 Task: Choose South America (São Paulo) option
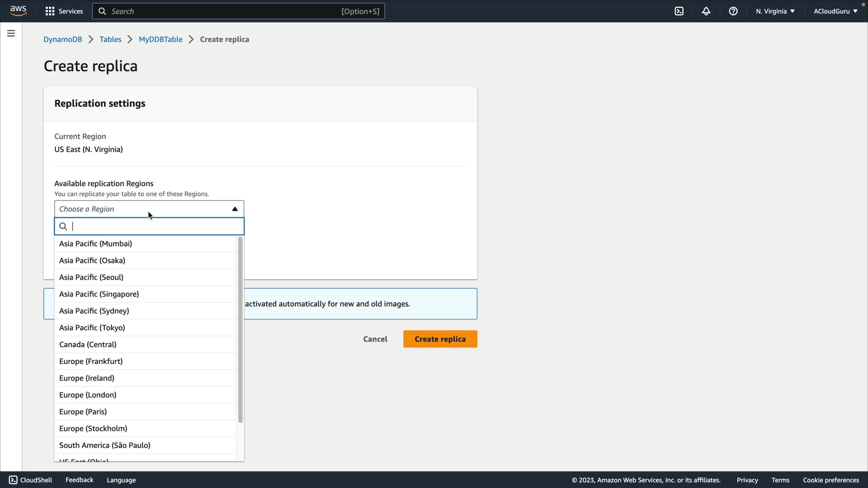(x=105, y=445)
